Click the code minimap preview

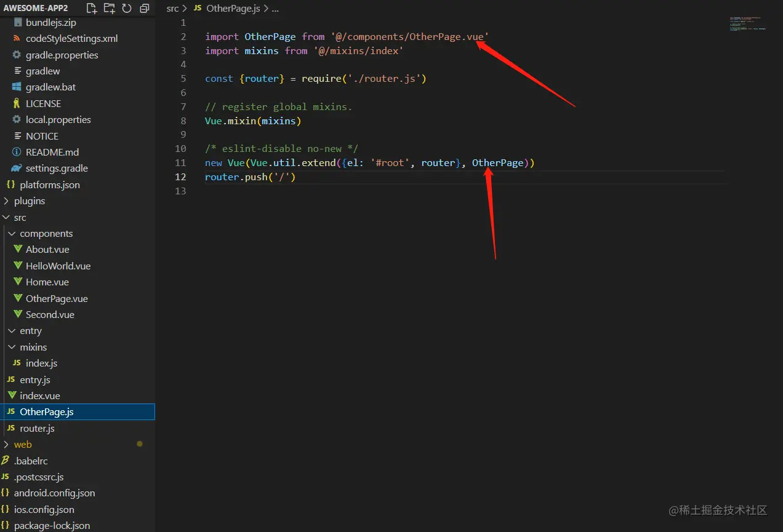(749, 24)
